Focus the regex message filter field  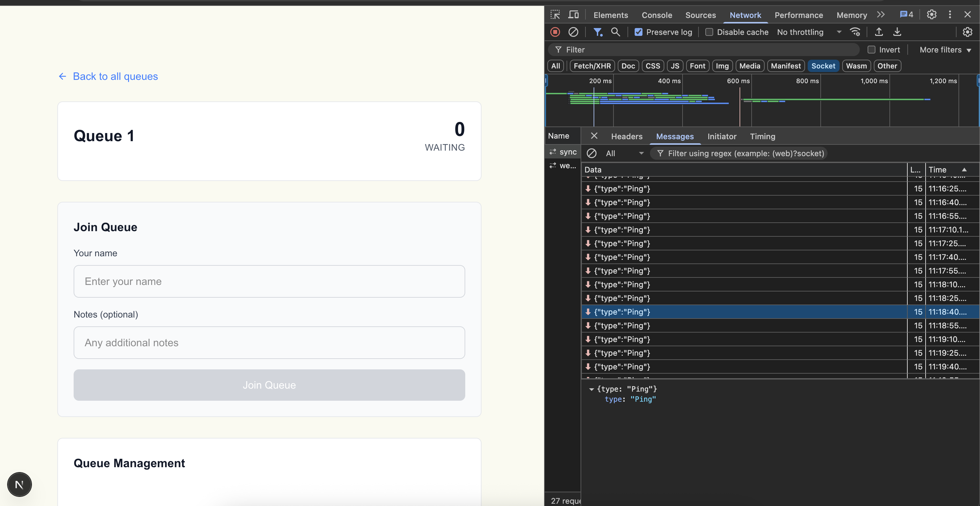[x=739, y=154]
